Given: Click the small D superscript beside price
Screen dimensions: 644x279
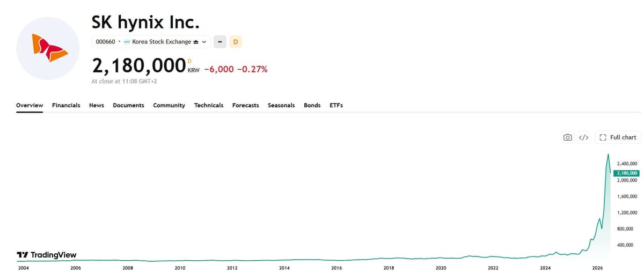Looking at the screenshot, I should pos(189,62).
